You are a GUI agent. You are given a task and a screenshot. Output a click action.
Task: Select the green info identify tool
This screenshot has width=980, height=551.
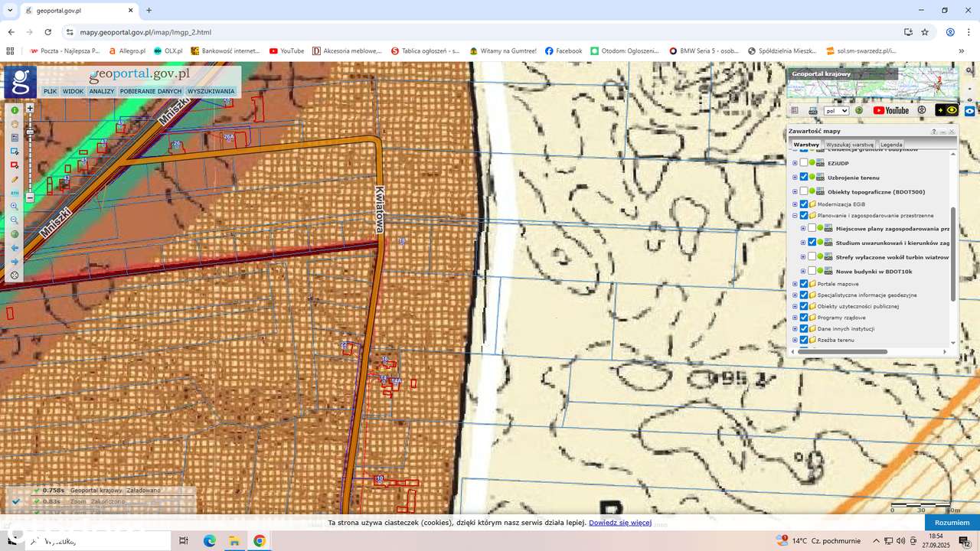point(15,110)
